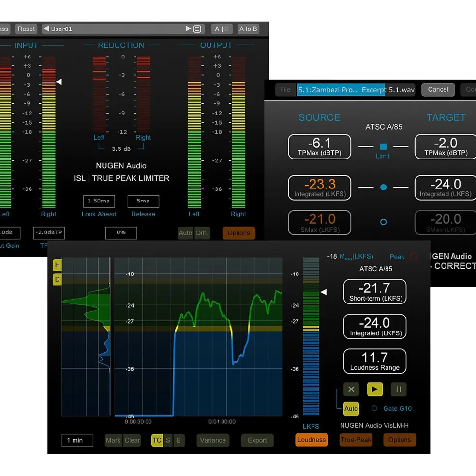Click the 0:00:30:00 timeline label
The image size is (476, 476).
138,422
